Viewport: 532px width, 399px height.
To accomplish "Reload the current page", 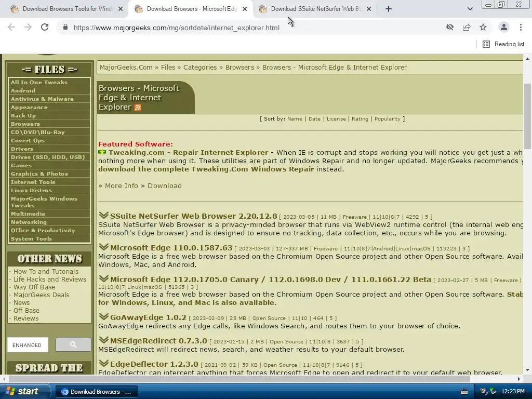I will click(45, 27).
